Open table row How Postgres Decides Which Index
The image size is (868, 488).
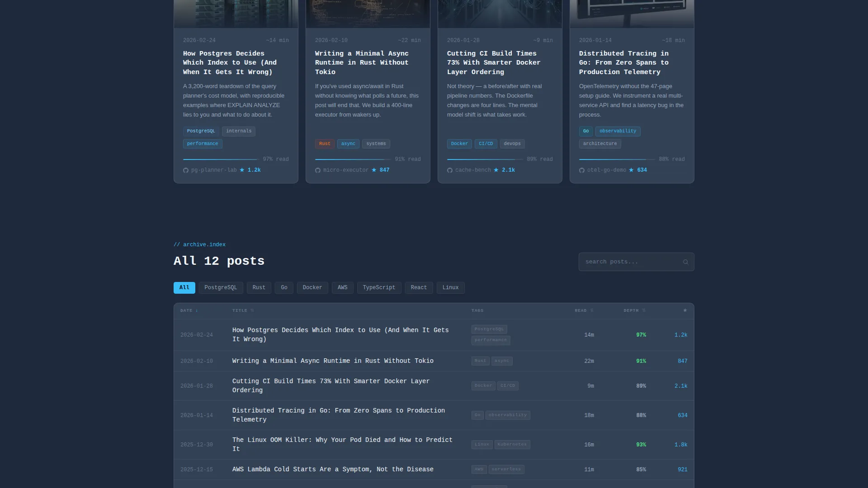(434, 335)
